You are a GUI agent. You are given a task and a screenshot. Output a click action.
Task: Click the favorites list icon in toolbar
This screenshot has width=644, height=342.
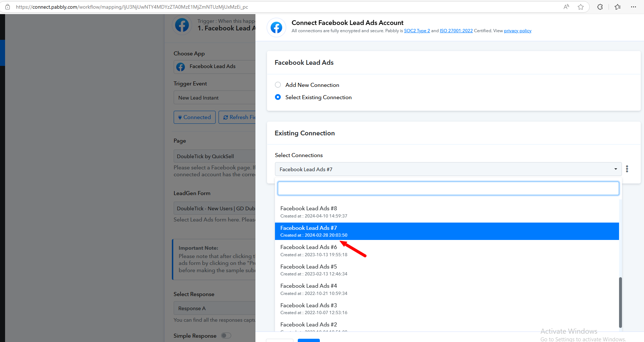coord(618,7)
